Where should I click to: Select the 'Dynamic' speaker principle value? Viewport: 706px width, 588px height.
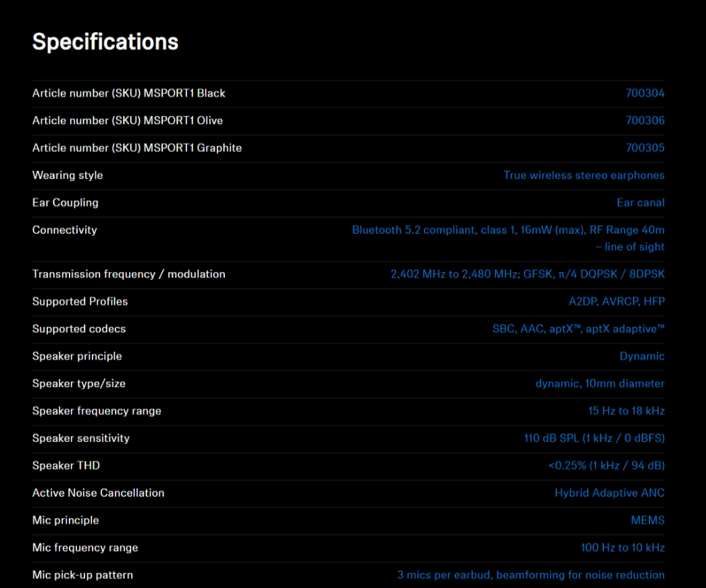coord(642,356)
